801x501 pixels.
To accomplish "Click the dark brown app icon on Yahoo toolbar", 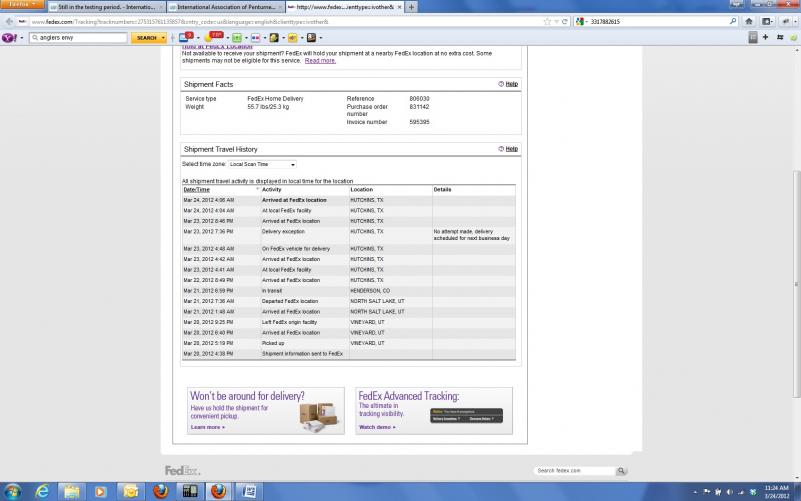I will coord(311,38).
